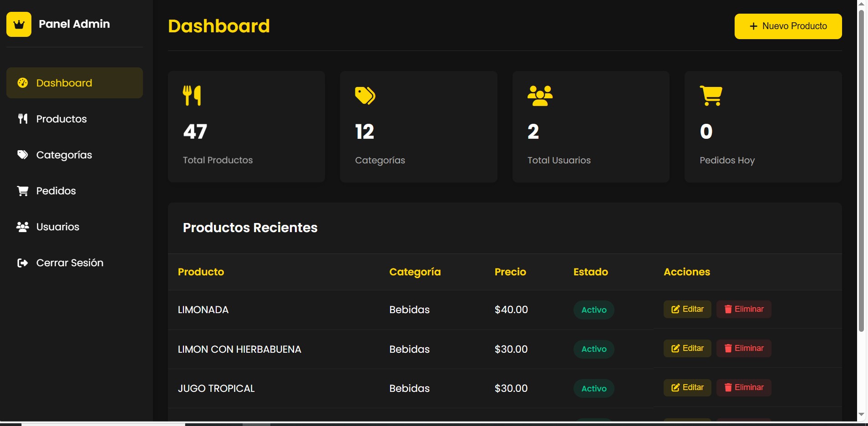
Task: Edit the LIMONADA product
Action: point(687,309)
